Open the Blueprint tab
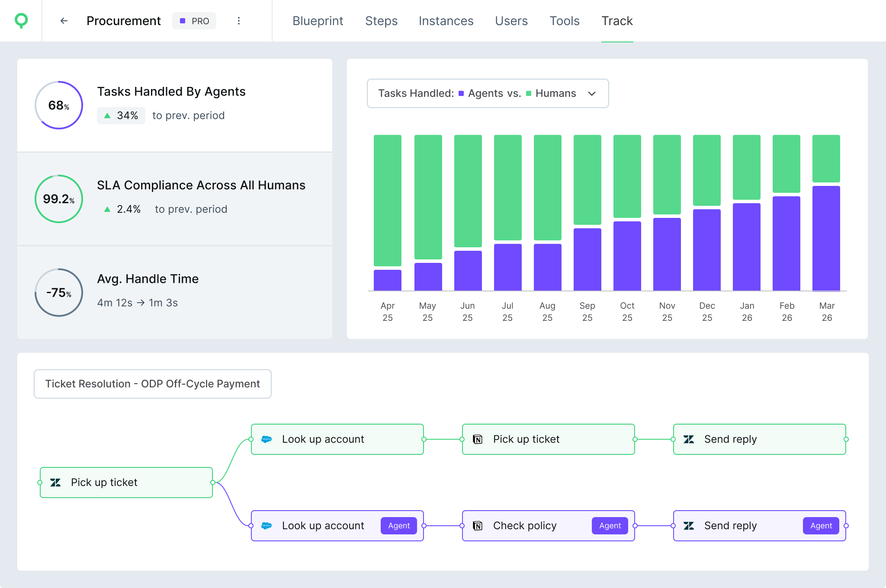This screenshot has width=886, height=588. 318,20
